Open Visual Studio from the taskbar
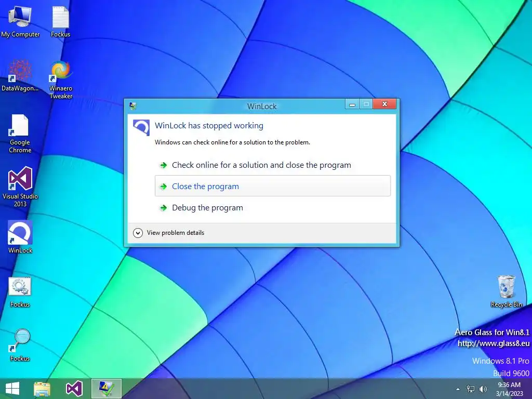 (74, 389)
